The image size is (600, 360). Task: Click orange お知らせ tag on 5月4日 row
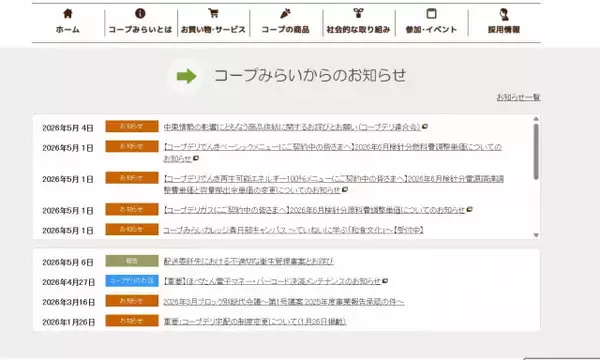click(x=132, y=126)
